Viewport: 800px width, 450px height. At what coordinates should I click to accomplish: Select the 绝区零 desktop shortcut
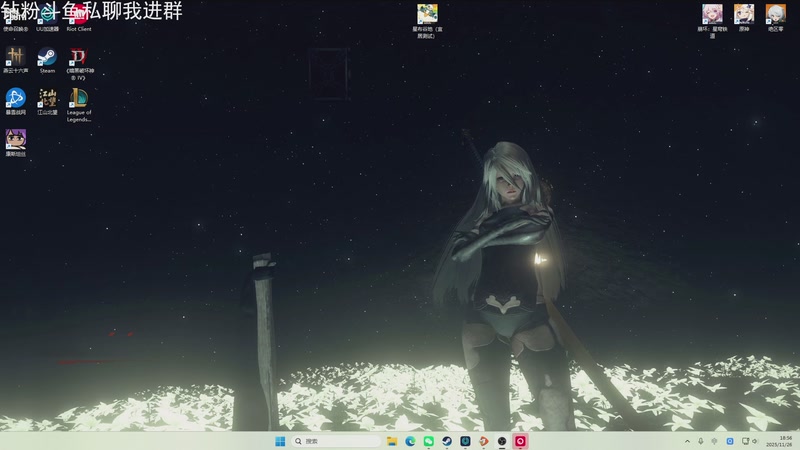point(776,18)
